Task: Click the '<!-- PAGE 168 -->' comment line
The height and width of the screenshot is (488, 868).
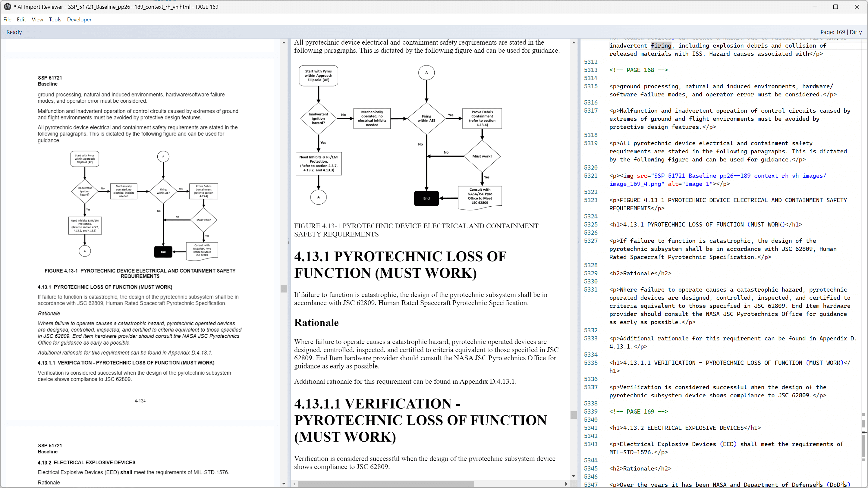Action: [x=639, y=70]
